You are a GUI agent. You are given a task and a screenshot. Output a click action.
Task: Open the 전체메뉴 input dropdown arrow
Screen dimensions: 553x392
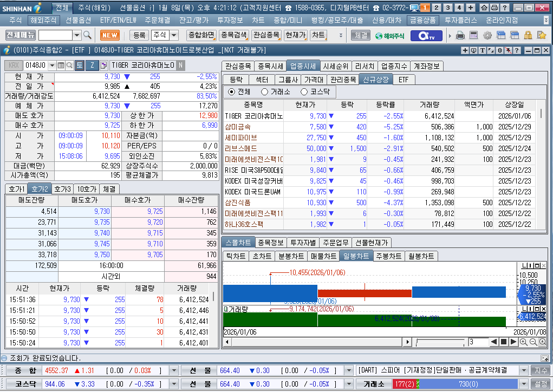tap(77, 35)
